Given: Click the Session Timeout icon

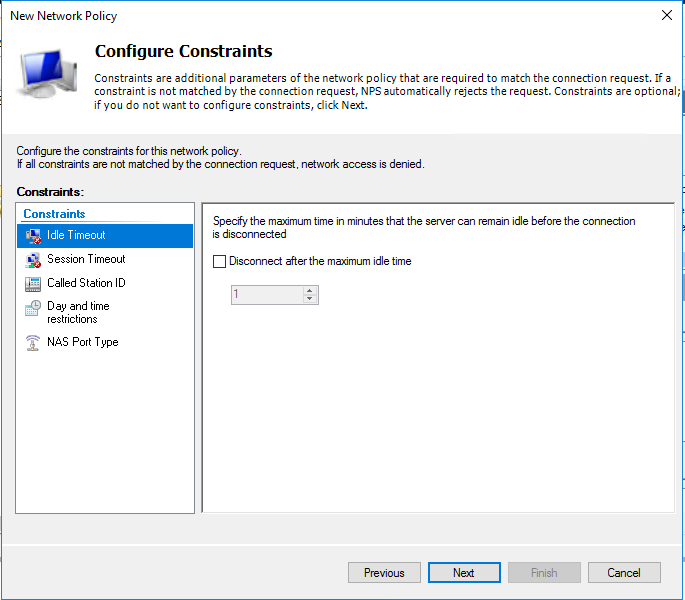Looking at the screenshot, I should 33,260.
